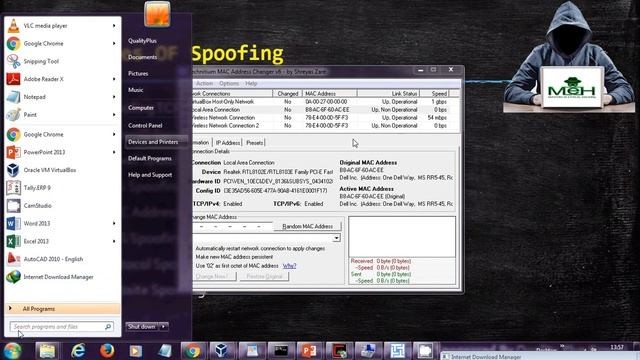Launch Internet Explorer from the taskbar
The image size is (640, 360).
[x=78, y=351]
